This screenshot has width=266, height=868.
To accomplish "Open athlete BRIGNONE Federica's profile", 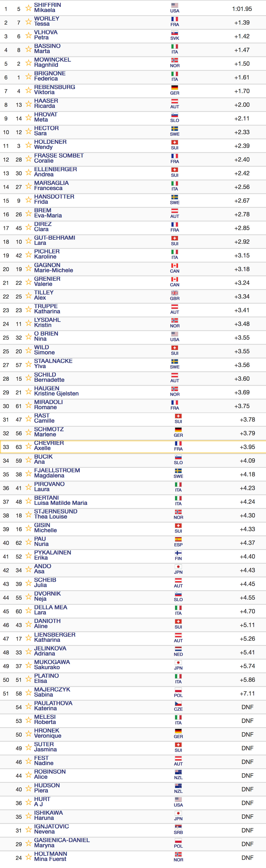I will coord(50,76).
